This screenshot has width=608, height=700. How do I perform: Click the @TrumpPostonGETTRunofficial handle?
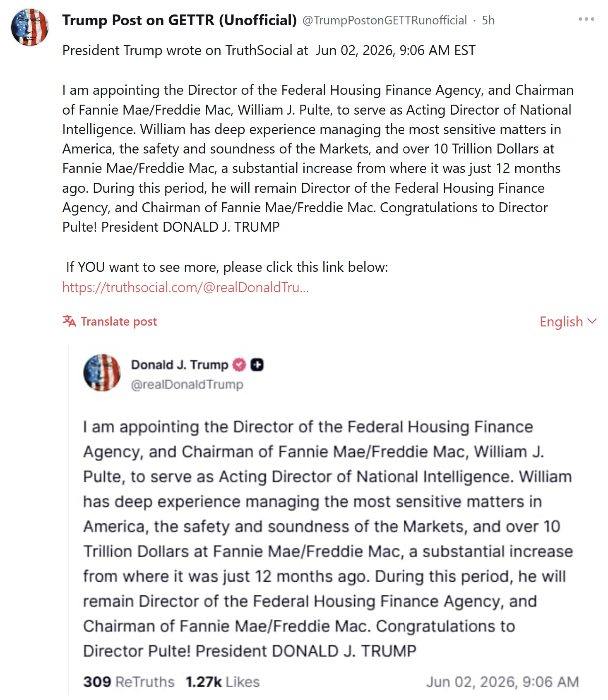(385, 20)
